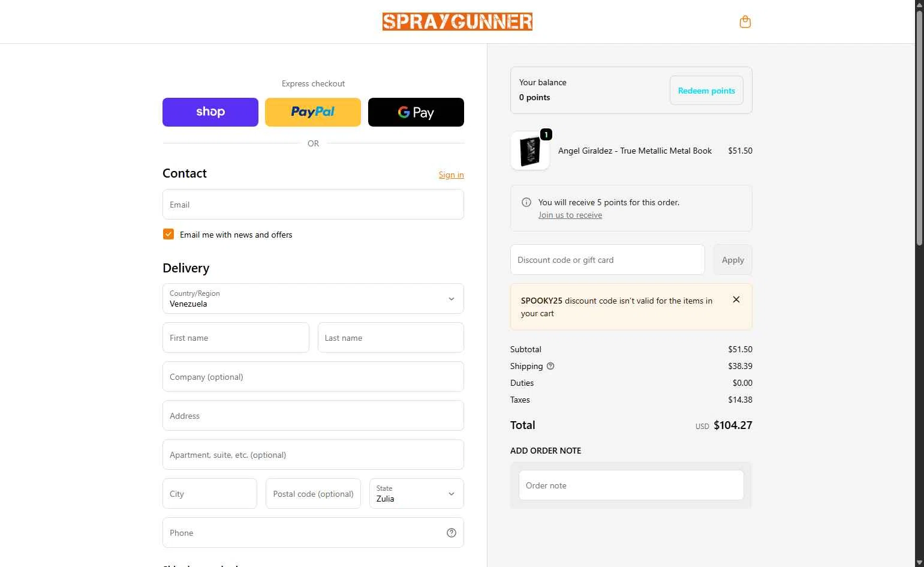
Task: Pay with Shop Pay express button
Action: pyautogui.click(x=210, y=112)
